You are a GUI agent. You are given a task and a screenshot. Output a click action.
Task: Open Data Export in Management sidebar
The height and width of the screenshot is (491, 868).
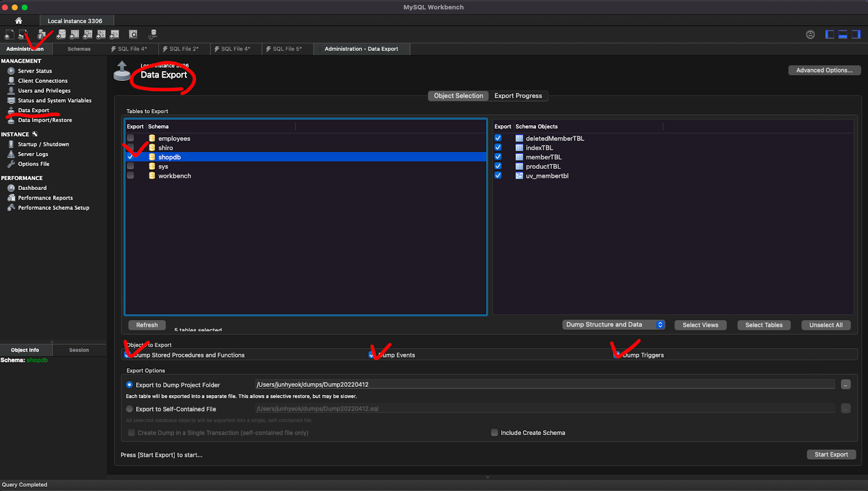pyautogui.click(x=33, y=111)
